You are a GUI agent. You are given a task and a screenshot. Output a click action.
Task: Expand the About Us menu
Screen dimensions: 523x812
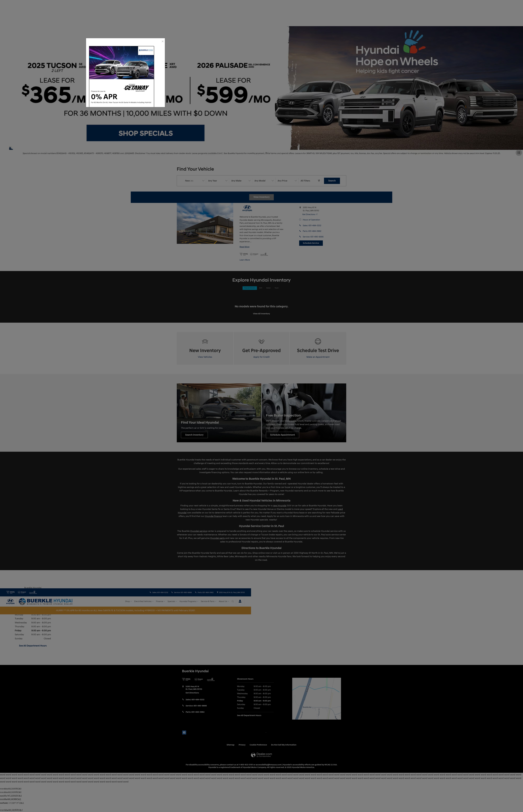pos(224,601)
